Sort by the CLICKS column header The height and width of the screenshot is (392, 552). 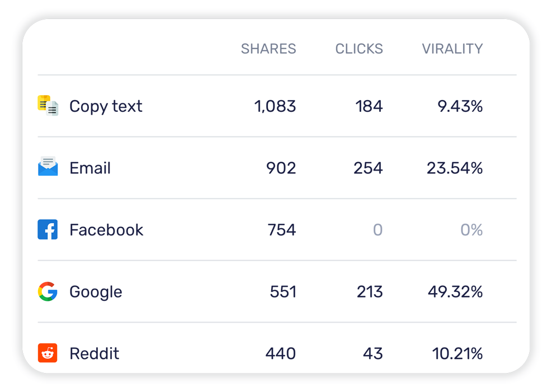pos(358,49)
